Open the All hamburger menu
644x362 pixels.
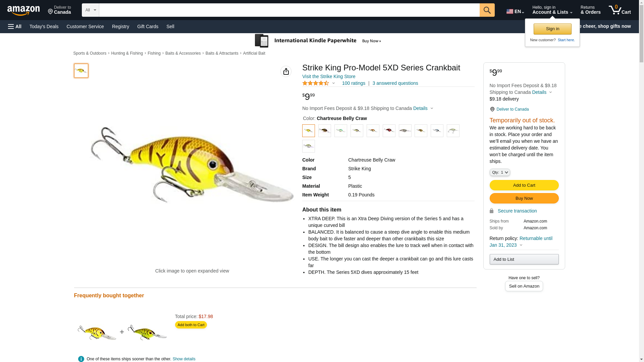[15, 26]
